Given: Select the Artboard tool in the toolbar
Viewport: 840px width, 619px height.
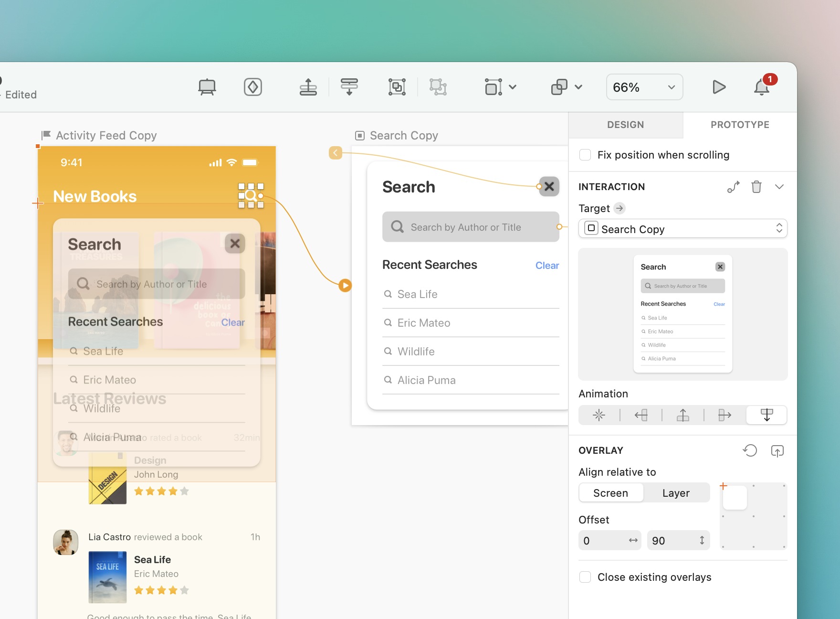Looking at the screenshot, I should [207, 87].
